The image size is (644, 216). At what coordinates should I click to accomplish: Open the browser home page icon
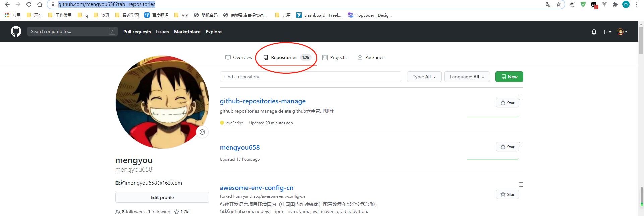[40, 4]
